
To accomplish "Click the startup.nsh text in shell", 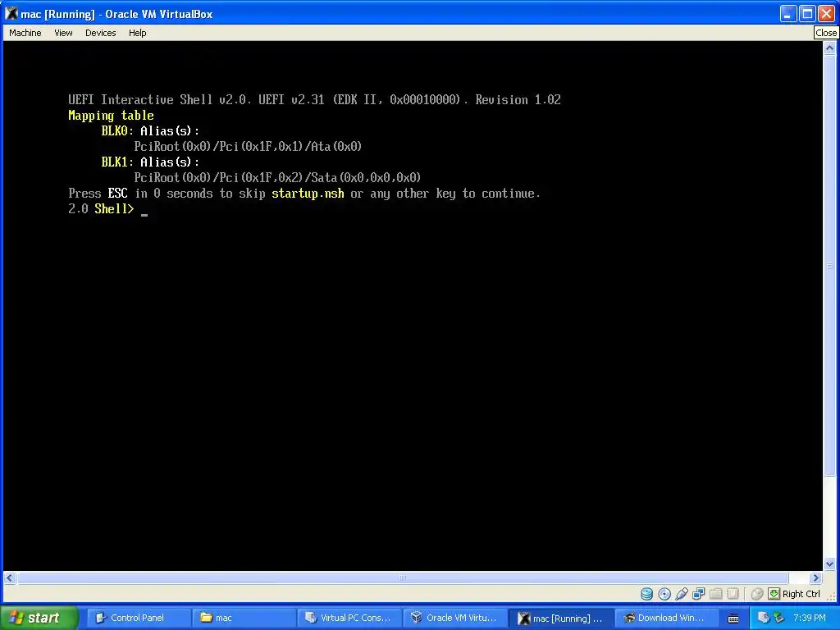I will coord(308,194).
